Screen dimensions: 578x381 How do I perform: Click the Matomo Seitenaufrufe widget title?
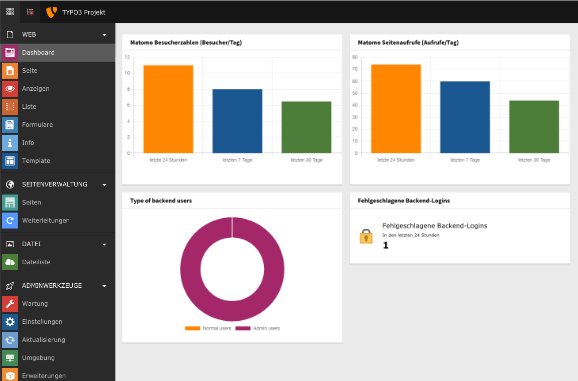click(x=408, y=43)
